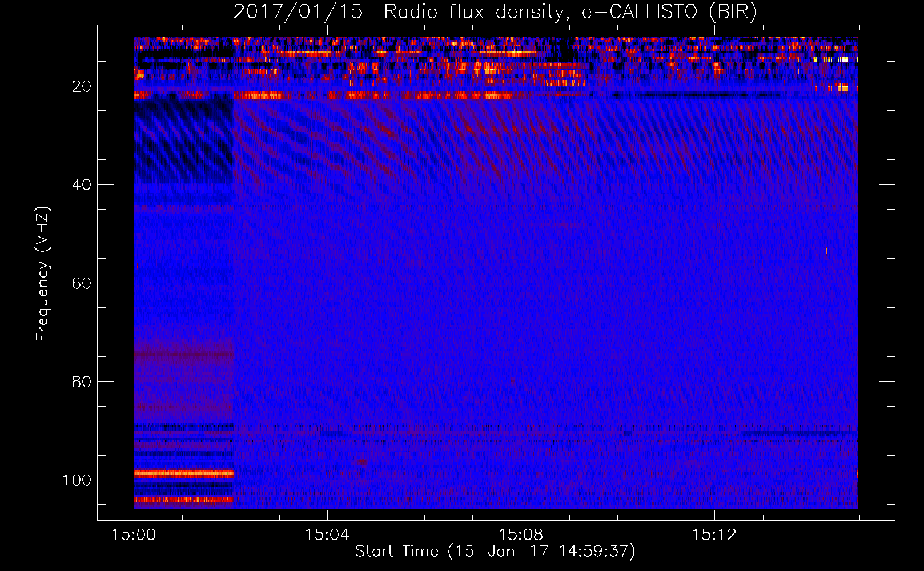Click the '20' frequency tick label

pyautogui.click(x=82, y=86)
